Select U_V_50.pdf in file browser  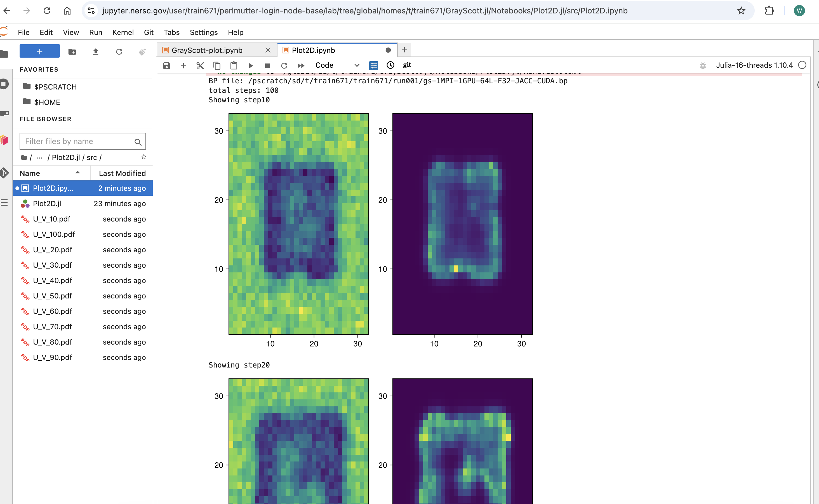[83, 296]
